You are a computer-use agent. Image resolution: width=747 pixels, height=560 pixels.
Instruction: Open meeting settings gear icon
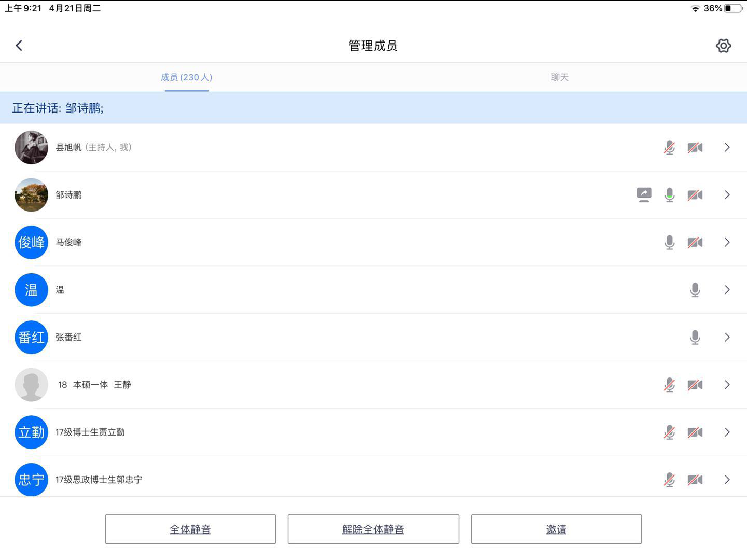pyautogui.click(x=723, y=46)
